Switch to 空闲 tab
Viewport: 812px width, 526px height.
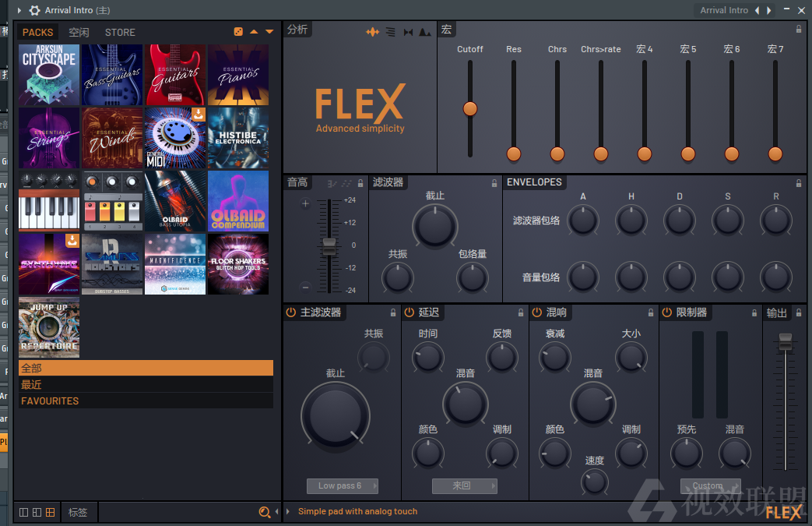pyautogui.click(x=79, y=32)
